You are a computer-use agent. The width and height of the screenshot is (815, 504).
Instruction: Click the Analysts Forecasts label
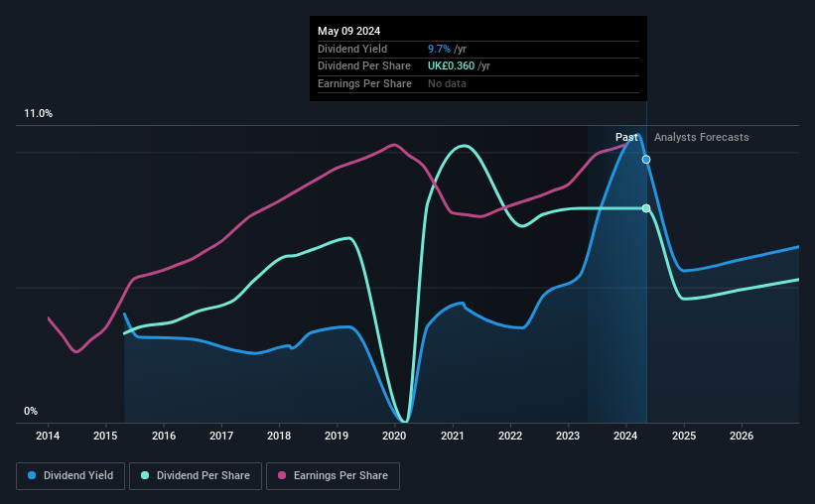[x=701, y=137]
